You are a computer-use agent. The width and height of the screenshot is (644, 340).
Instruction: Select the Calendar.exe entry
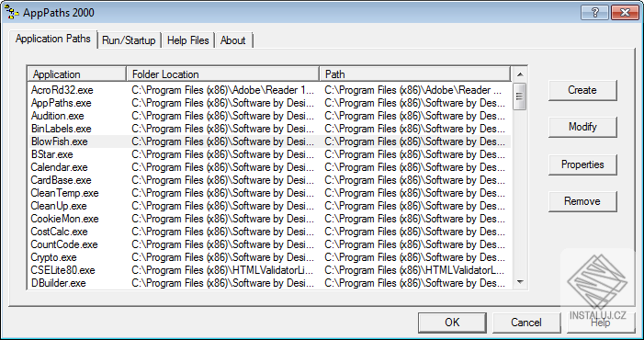click(x=269, y=167)
